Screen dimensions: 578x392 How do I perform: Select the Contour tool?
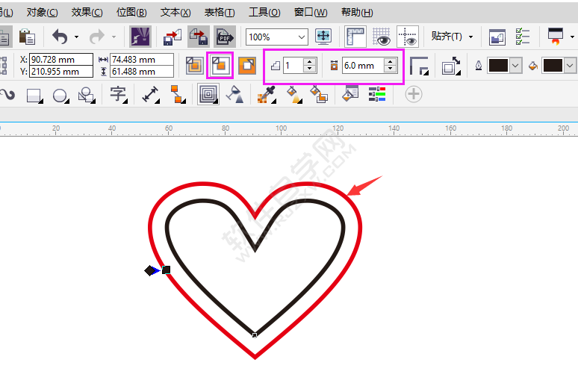(208, 94)
